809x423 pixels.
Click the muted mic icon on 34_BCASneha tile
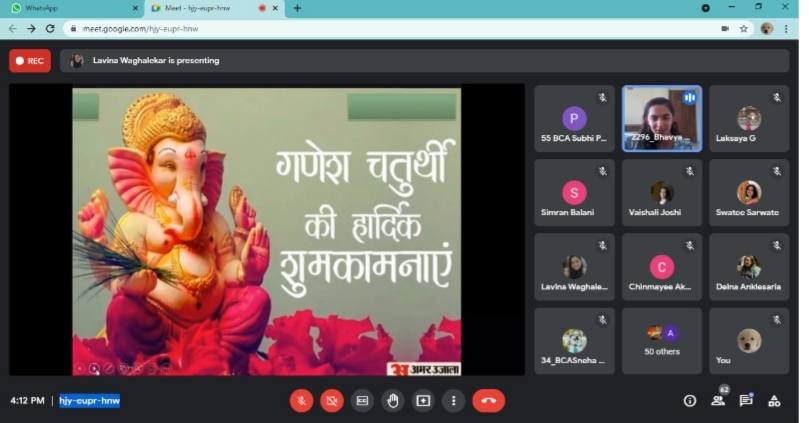[x=602, y=320]
